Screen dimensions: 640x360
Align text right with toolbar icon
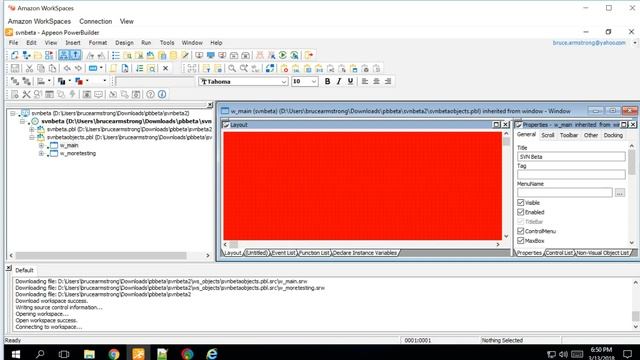[388, 81]
